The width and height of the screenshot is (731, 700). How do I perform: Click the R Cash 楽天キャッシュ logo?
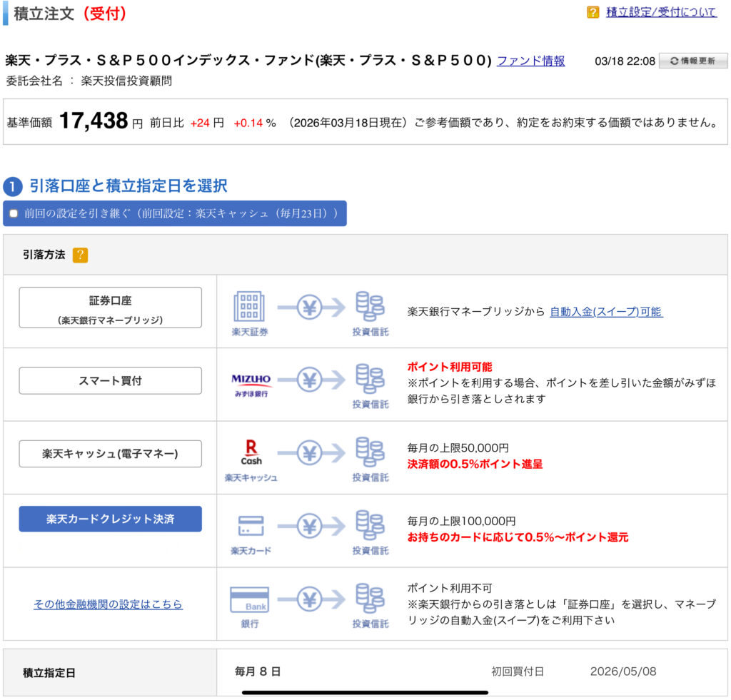click(251, 452)
